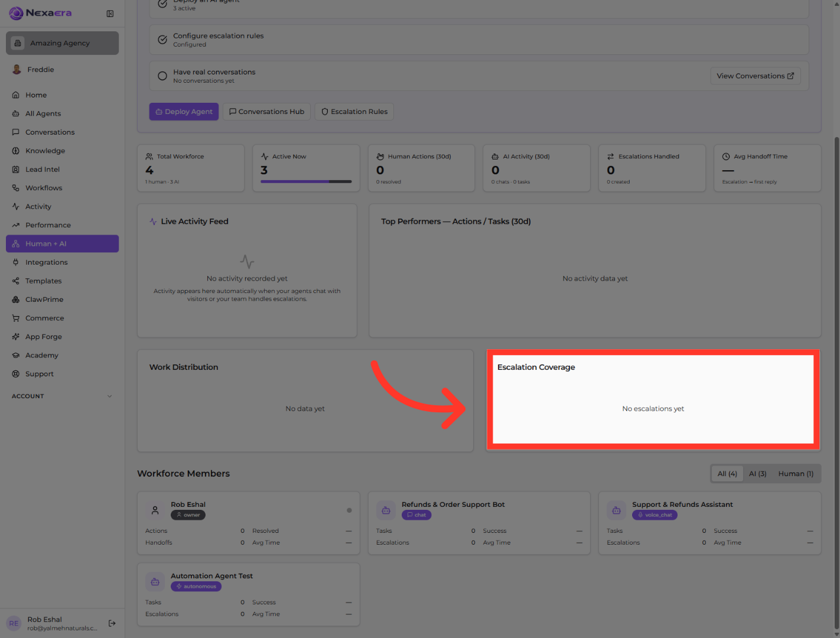Viewport: 840px width, 638px height.
Task: Click the Integrations plug icon
Action: [16, 262]
